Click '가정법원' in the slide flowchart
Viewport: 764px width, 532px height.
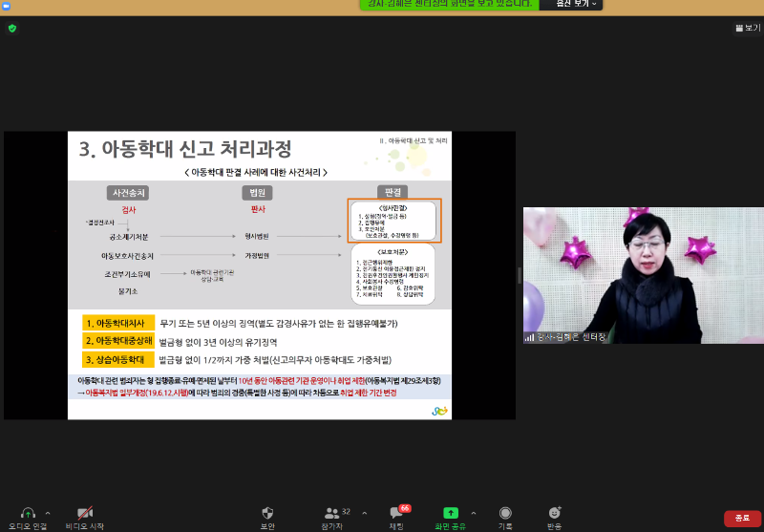pos(257,256)
